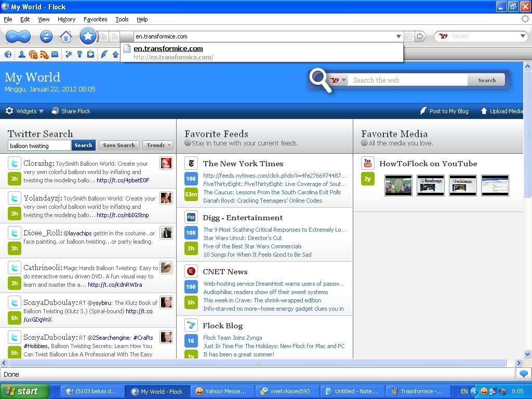Click the Save Search button

coord(119,145)
